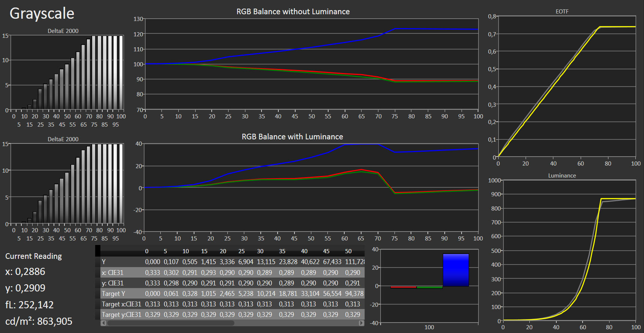Image resolution: width=644 pixels, height=333 pixels.
Task: Select the bottom DeltaE 2000 bar chart
Action: pos(67,184)
